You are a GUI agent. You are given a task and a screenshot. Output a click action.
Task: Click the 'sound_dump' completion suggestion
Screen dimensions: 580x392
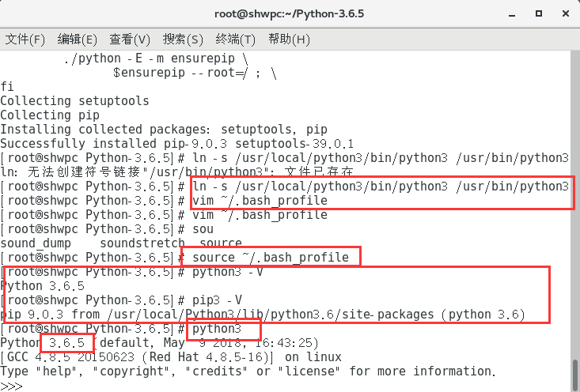[36, 243]
